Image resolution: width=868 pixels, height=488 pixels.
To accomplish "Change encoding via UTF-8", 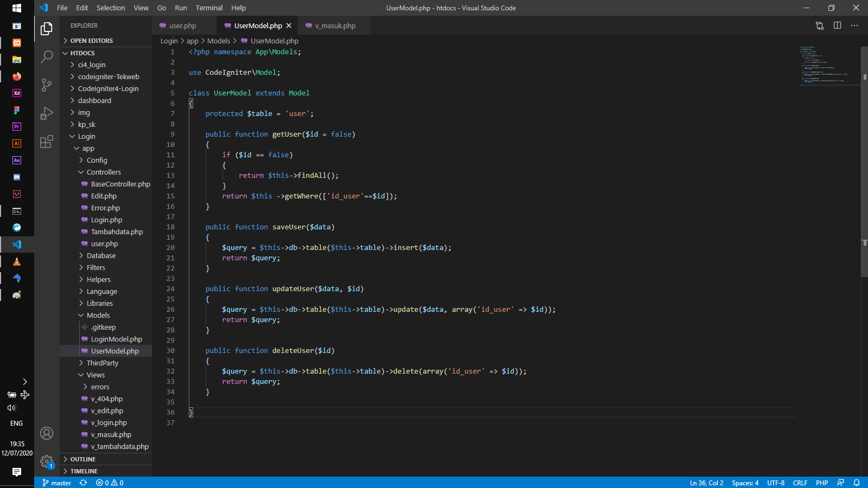I will pyautogui.click(x=776, y=483).
